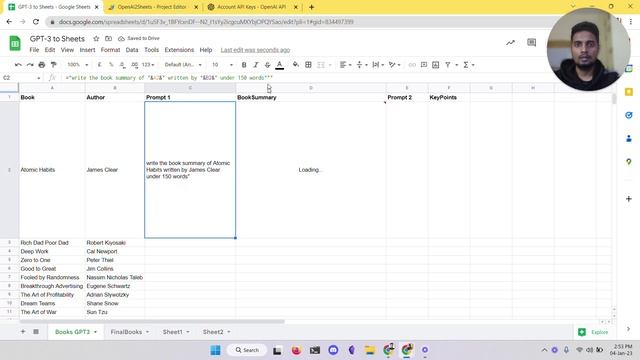Screen dimensions: 640x360
Task: Open Google Keep in side panel
Action: coord(629,92)
